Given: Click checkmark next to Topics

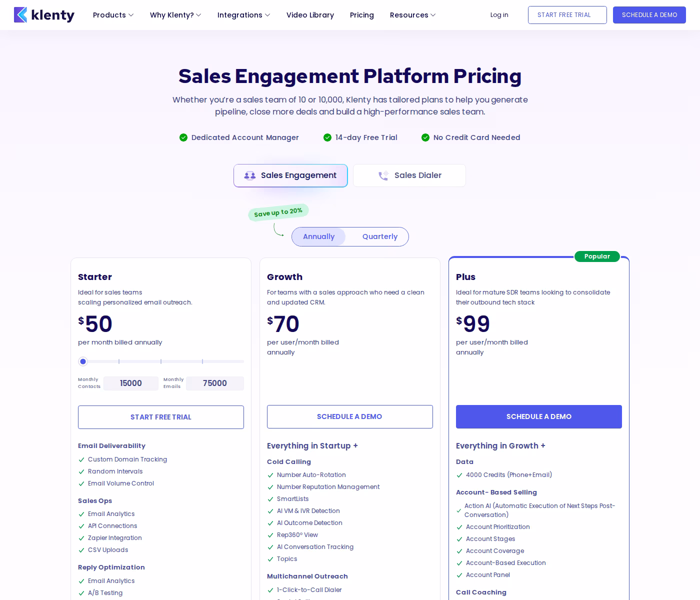Looking at the screenshot, I should tap(270, 559).
